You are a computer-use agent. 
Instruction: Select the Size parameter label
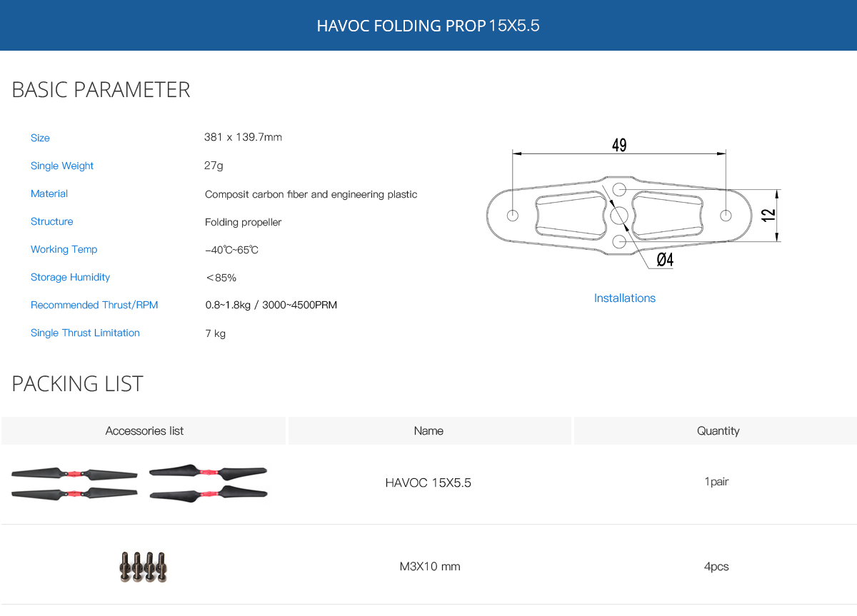pyautogui.click(x=40, y=138)
